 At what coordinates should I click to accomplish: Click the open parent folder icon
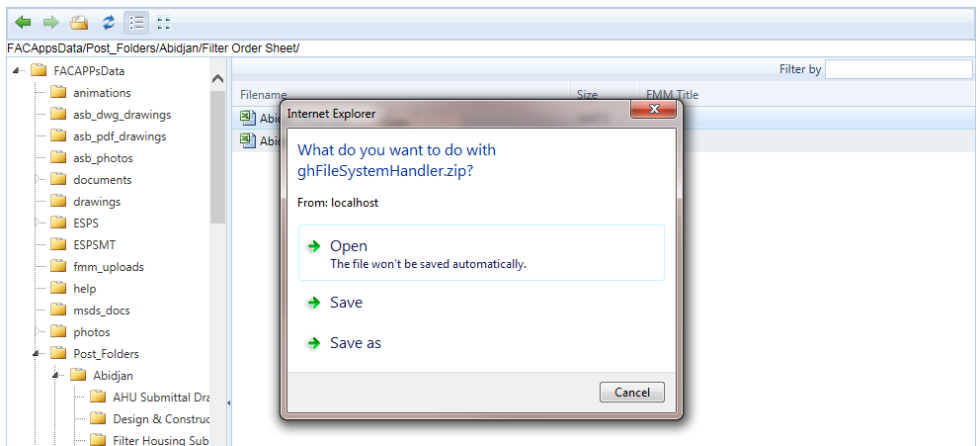point(79,22)
